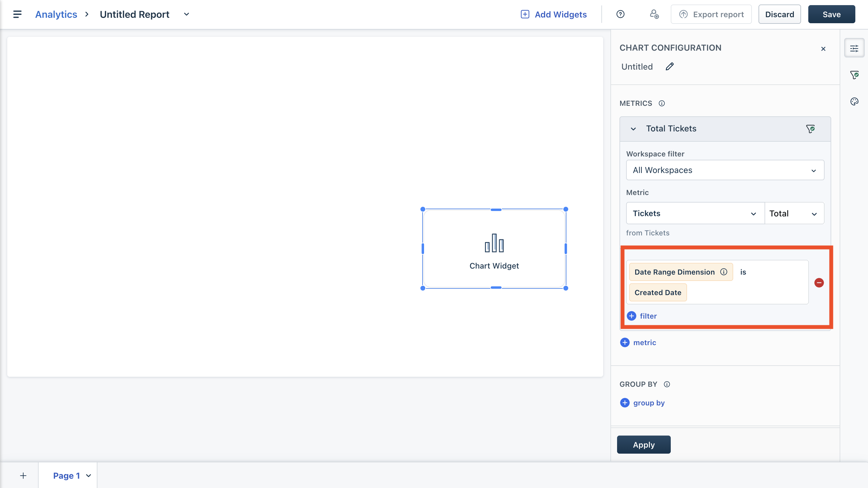868x488 pixels.
Task: Open Untitled Report name dropdown arrow
Action: pos(186,14)
